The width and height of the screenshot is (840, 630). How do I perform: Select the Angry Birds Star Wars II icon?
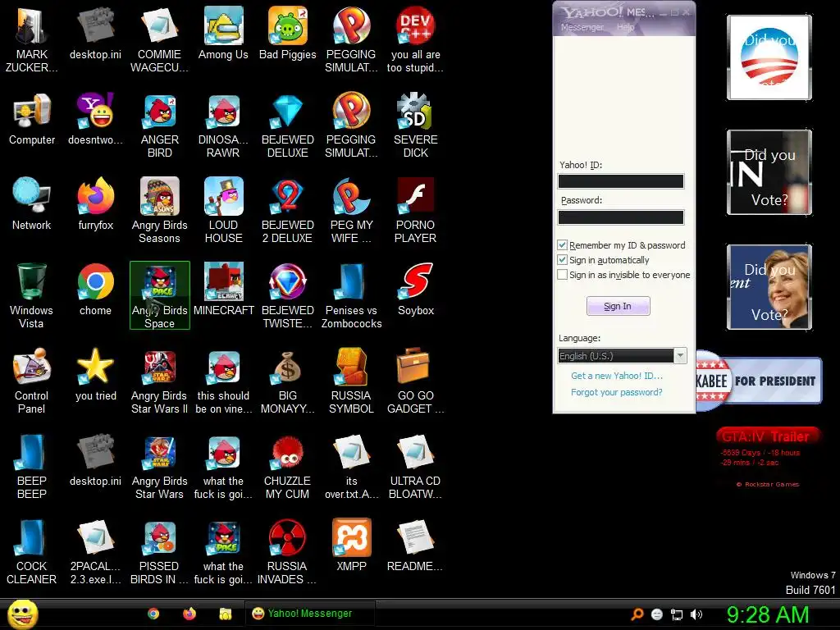tap(160, 381)
